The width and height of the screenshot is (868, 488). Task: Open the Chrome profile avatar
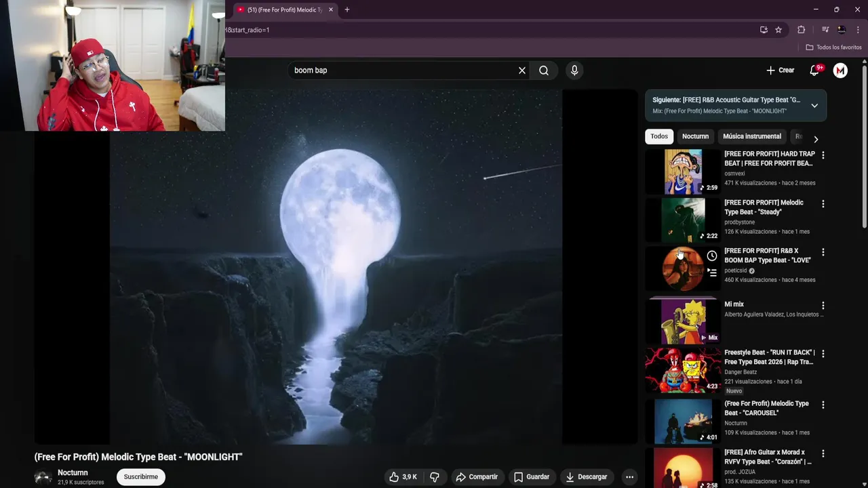point(842,30)
